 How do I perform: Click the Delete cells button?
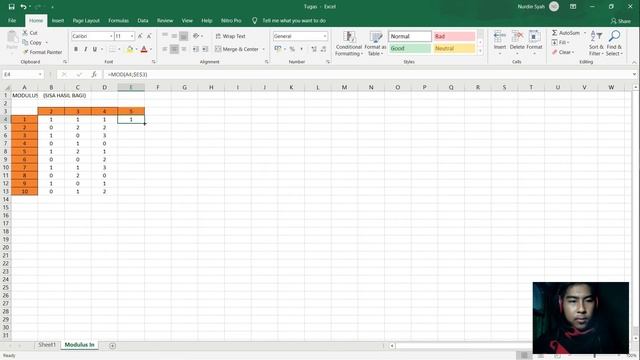(x=517, y=43)
